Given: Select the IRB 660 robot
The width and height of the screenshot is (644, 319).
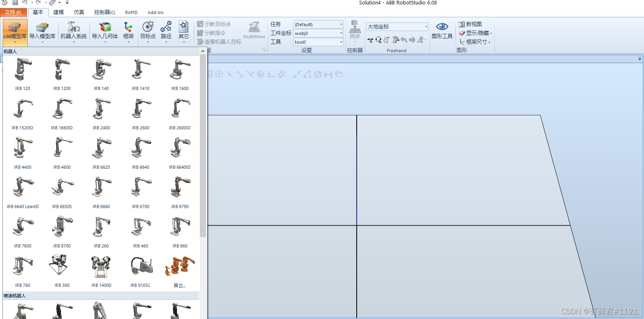Looking at the screenshot, I should [180, 231].
